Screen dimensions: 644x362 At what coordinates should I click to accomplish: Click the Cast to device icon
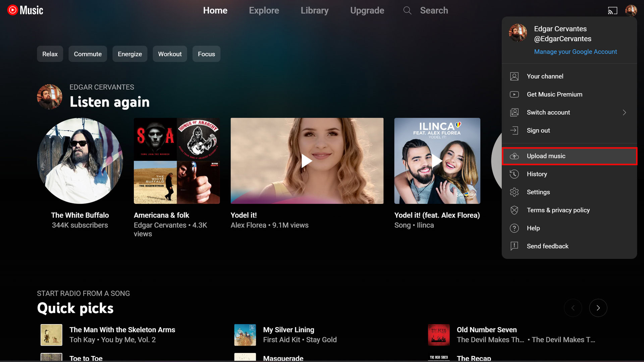tap(612, 11)
